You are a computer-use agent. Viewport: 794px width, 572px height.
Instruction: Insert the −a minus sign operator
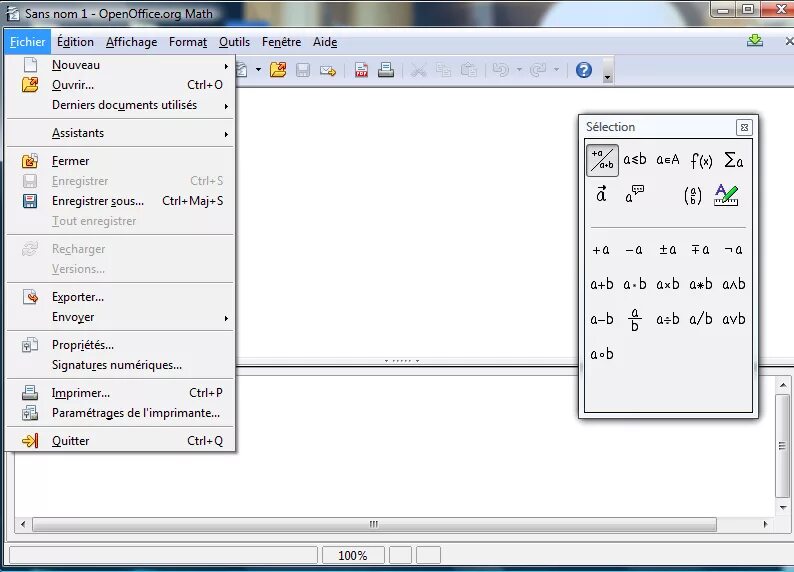pos(634,250)
